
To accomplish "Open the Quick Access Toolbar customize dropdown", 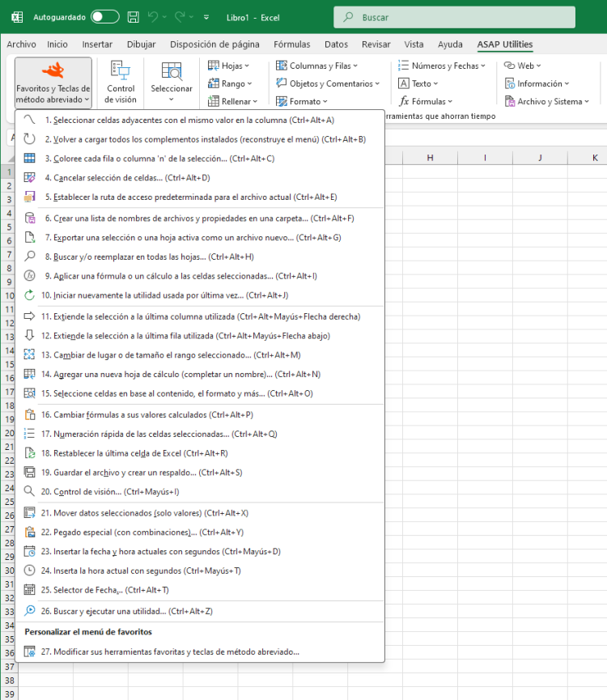I will coord(206,18).
